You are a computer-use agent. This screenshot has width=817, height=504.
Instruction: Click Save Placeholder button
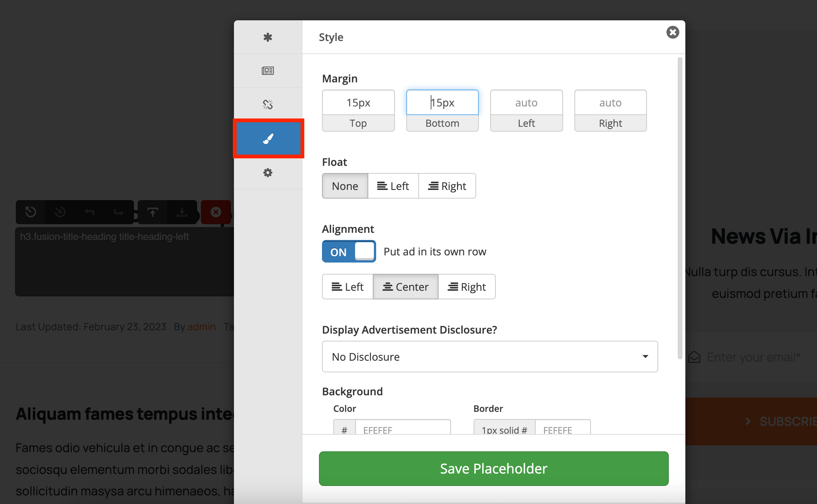[x=494, y=469]
